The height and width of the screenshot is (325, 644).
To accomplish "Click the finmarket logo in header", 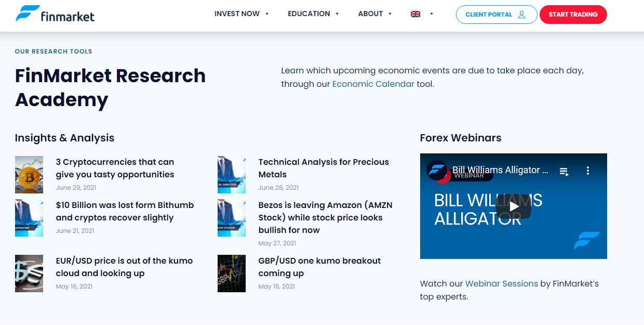I will pos(55,14).
